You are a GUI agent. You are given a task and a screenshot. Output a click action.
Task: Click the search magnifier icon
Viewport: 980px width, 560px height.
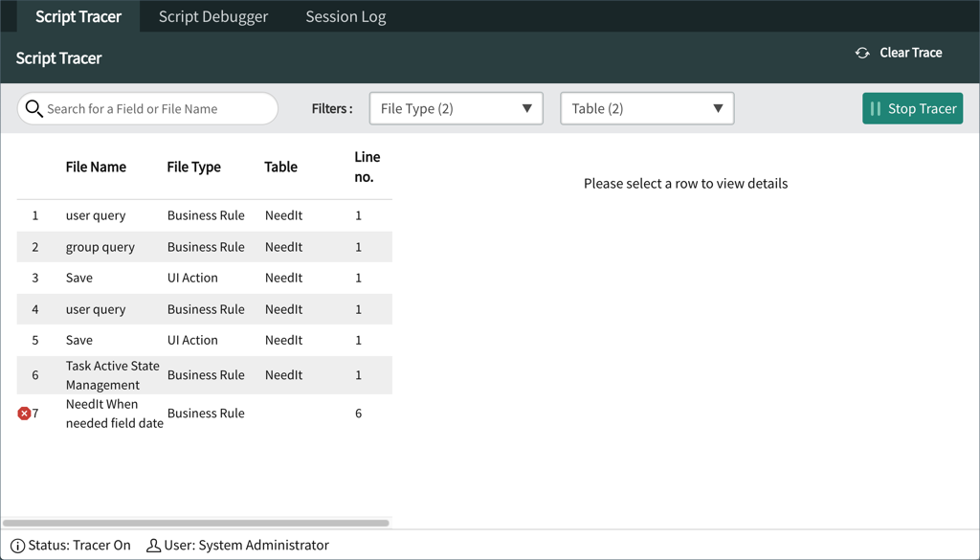click(34, 109)
